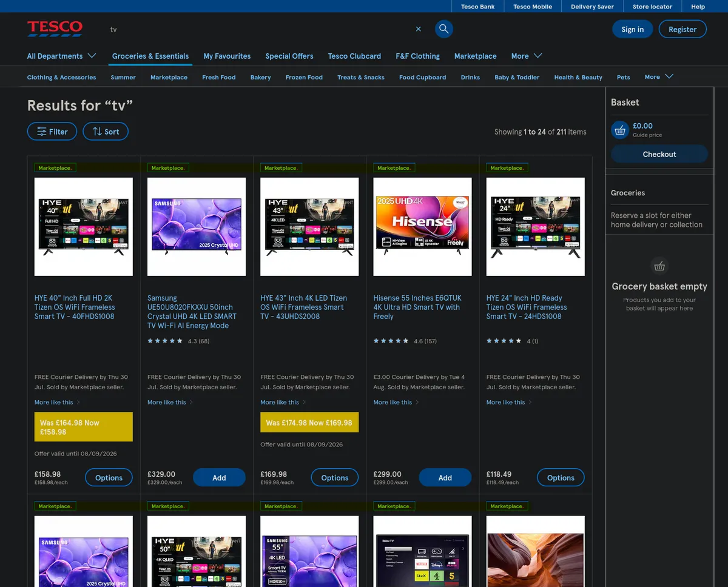Image resolution: width=728 pixels, height=587 pixels.
Task: Click More like this under the HYE 24" TV
Action: (509, 402)
